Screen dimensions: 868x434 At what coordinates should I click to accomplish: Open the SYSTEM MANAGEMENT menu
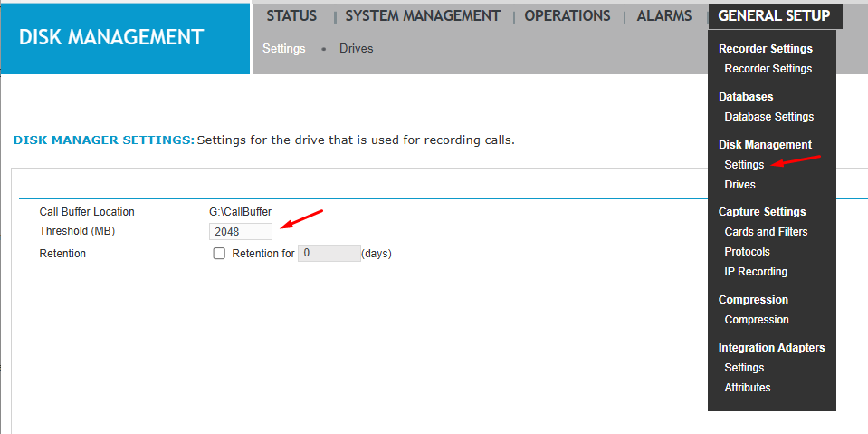422,16
